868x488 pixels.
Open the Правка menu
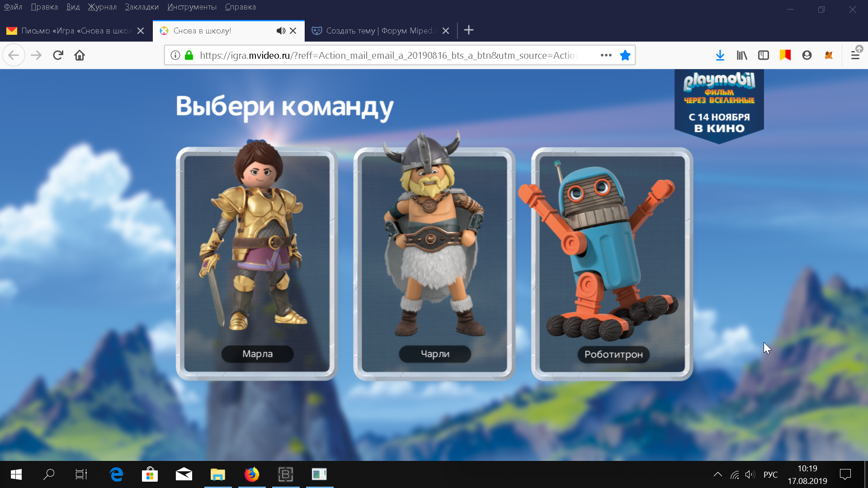(x=44, y=7)
